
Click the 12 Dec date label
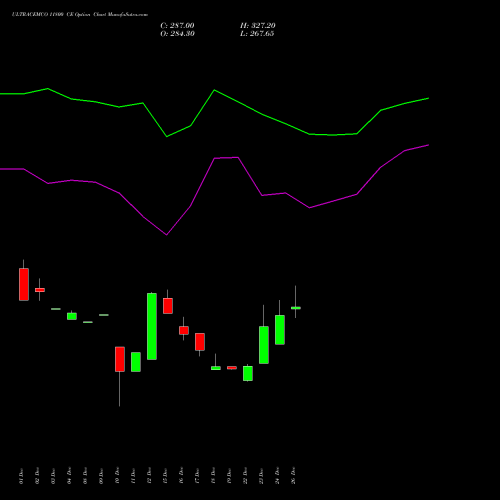149,476
